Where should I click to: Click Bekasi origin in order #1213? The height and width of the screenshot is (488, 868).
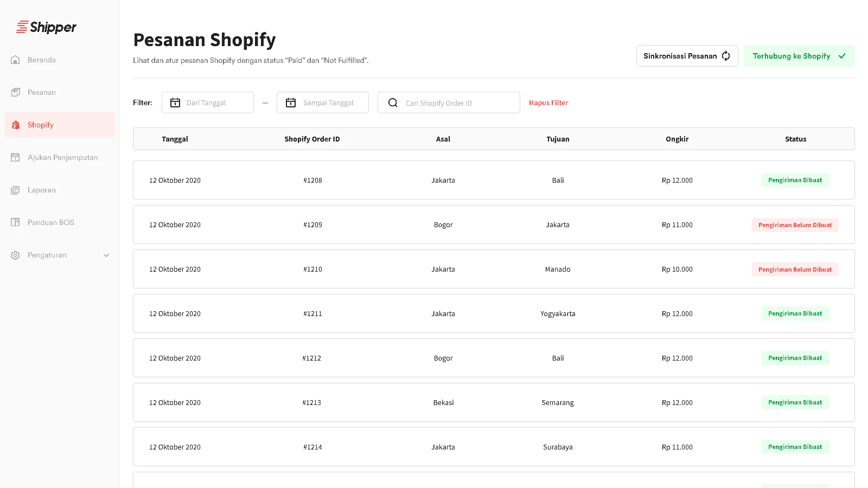pyautogui.click(x=443, y=402)
